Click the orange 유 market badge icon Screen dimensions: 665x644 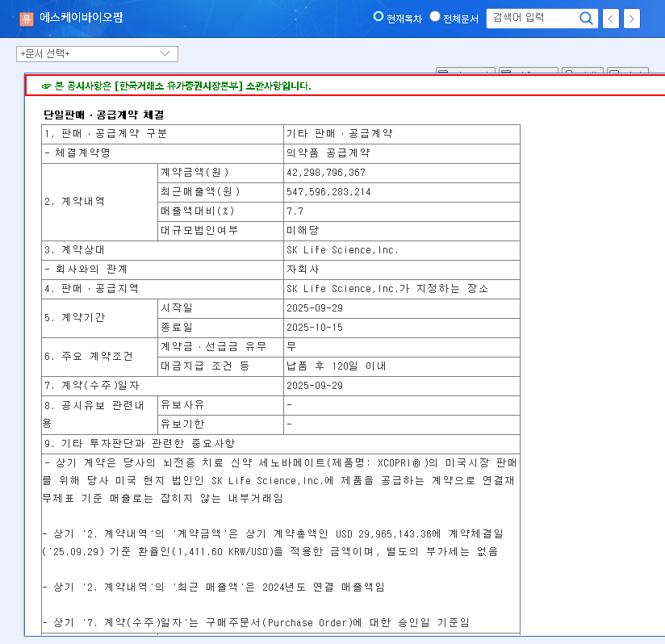27,19
